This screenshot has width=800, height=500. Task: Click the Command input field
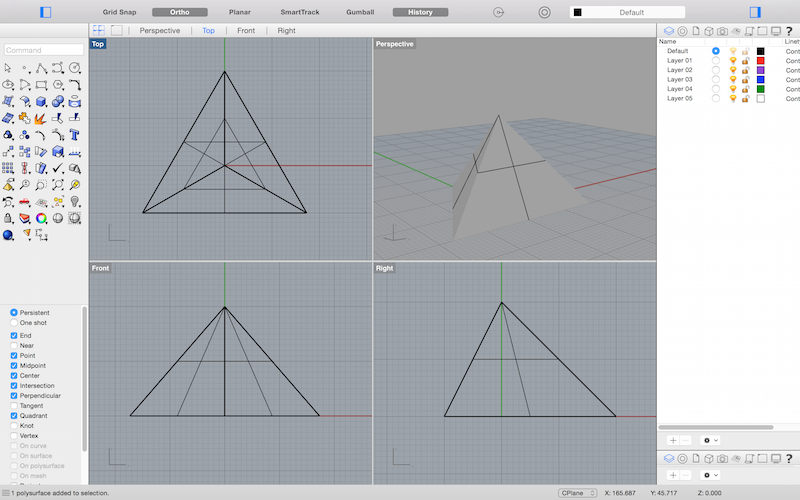click(43, 49)
